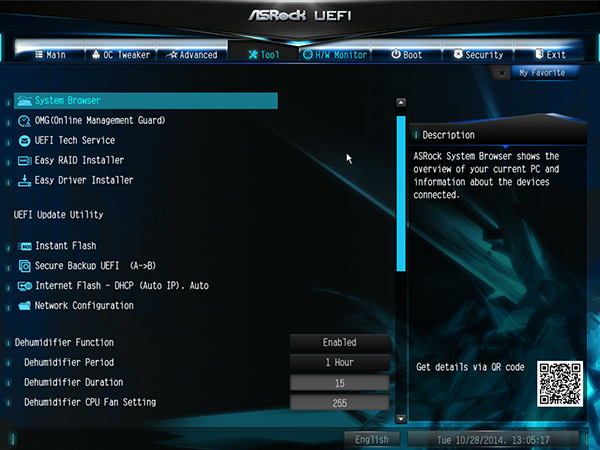Click the OMG Online Management Guard icon
This screenshot has width=600, height=450.
tap(24, 121)
